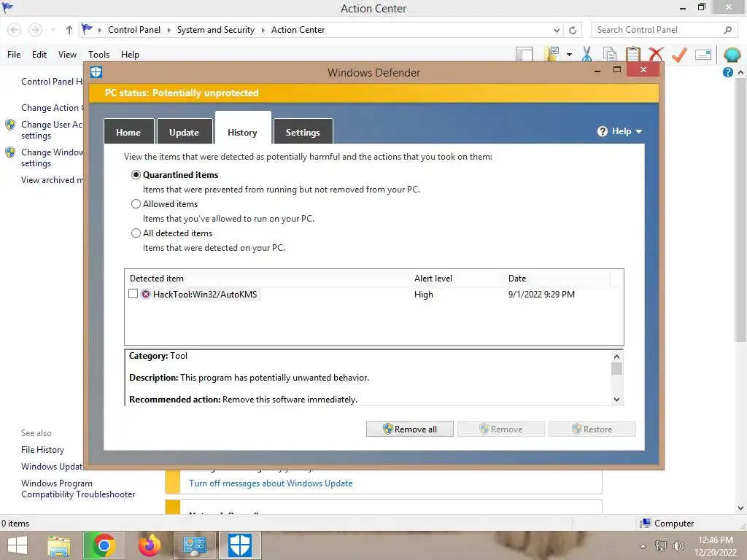747x560 pixels.
Task: Click the volume speaker tray icon
Action: coord(678,546)
